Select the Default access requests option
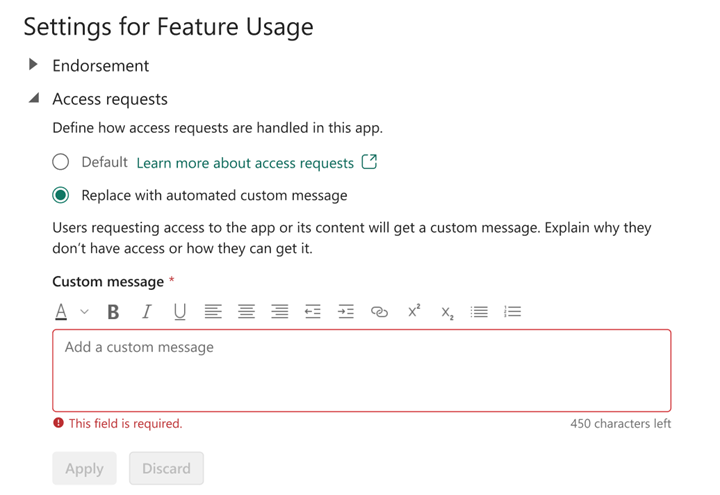 (x=61, y=162)
